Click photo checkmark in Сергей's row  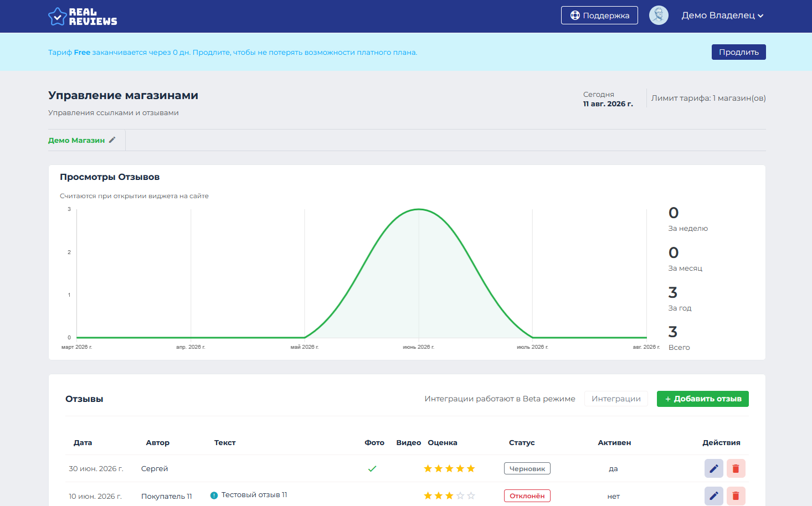[x=372, y=468]
